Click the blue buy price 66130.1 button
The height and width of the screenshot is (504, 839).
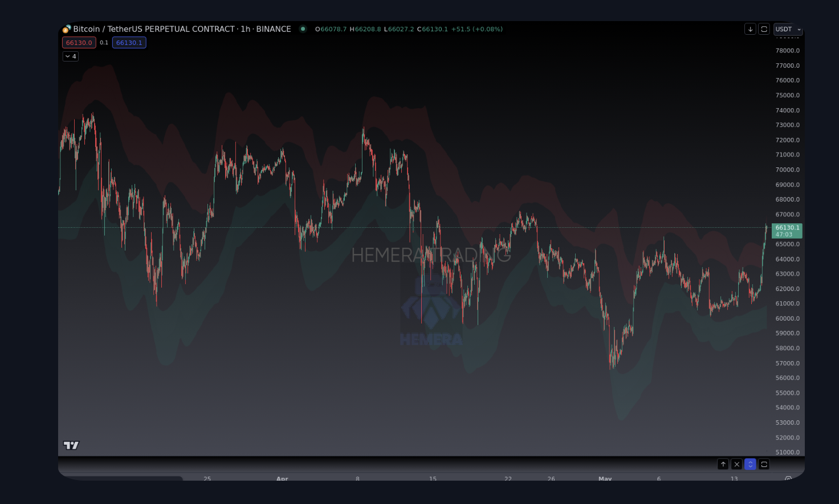coord(129,43)
